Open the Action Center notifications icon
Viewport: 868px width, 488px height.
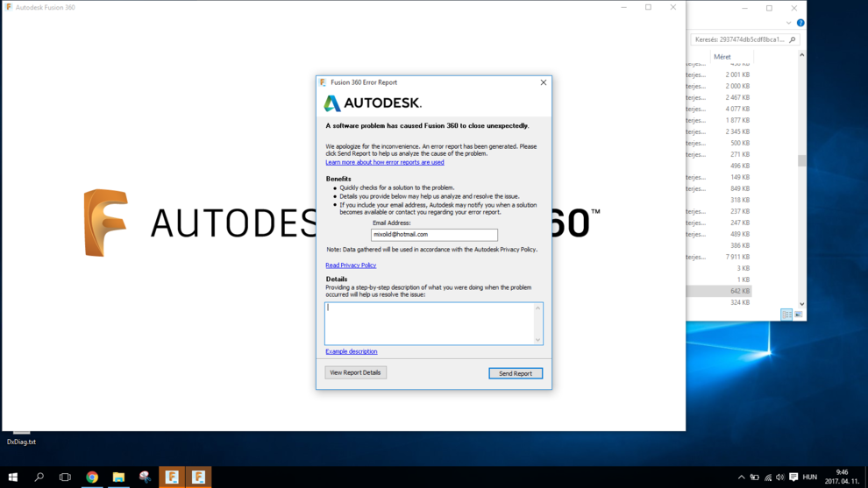click(793, 477)
